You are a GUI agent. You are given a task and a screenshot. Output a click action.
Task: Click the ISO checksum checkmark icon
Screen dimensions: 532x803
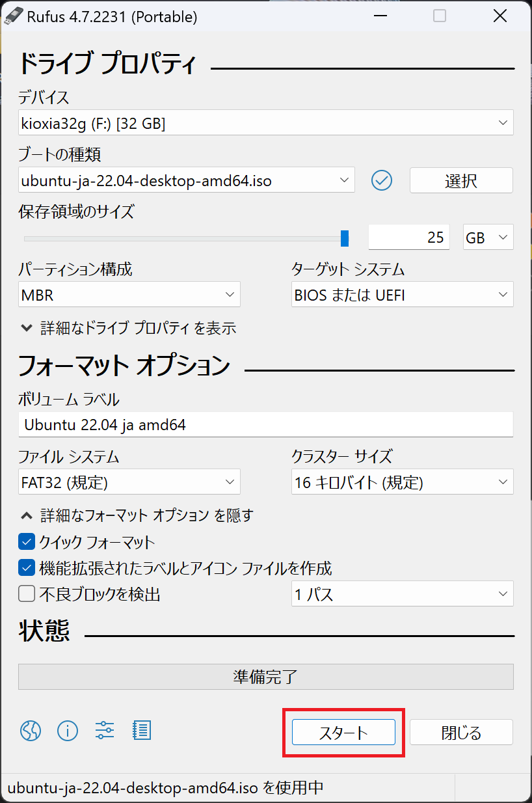point(382,180)
